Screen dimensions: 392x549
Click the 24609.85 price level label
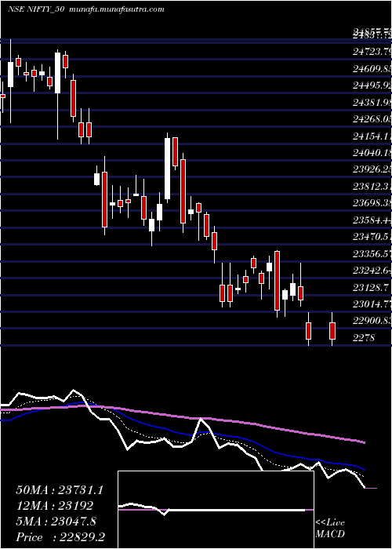click(372, 69)
